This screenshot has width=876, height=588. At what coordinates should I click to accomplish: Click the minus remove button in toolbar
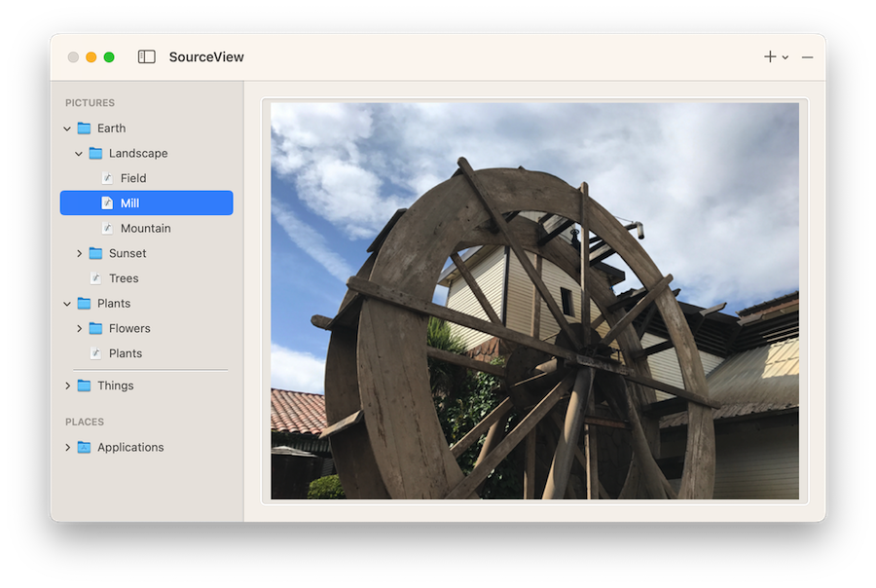click(807, 57)
